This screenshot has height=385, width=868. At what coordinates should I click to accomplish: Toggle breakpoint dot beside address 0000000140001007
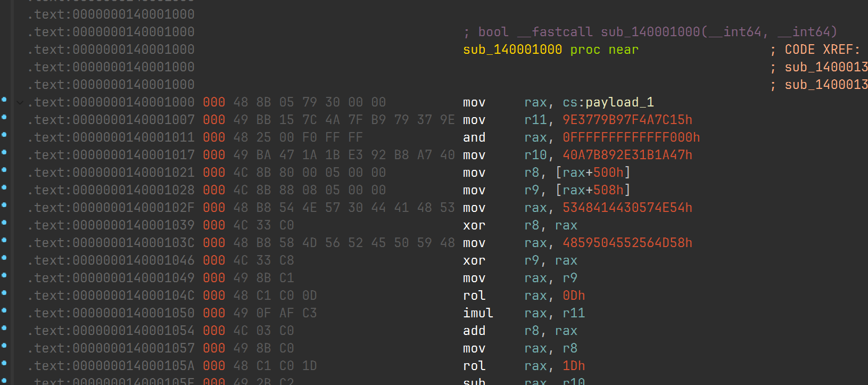click(x=4, y=117)
